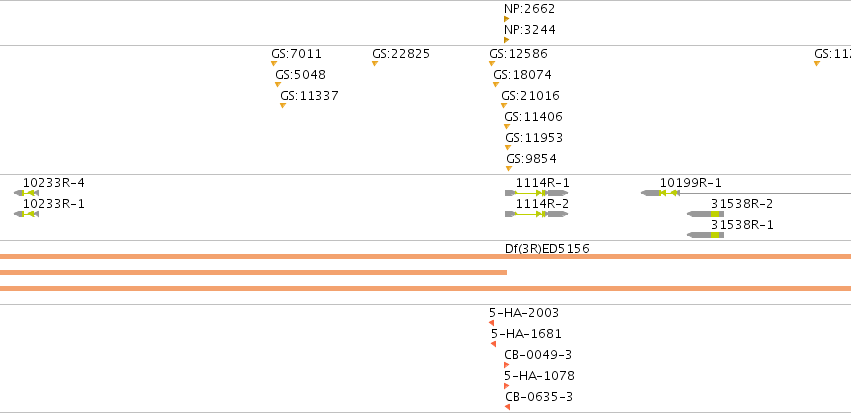Select the 10233R-4 gene model glyph
Screen dimensions: 851x413
click(27, 193)
